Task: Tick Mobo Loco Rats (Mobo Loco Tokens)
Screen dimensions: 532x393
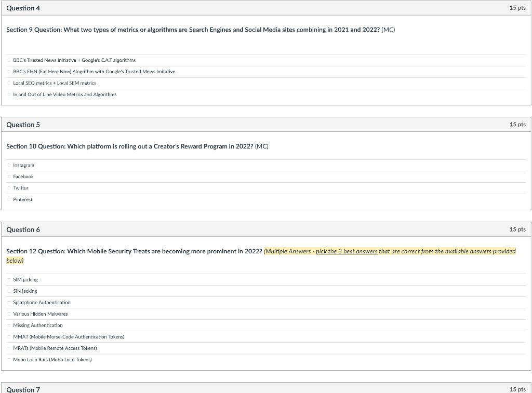Action: pyautogui.click(x=9, y=360)
